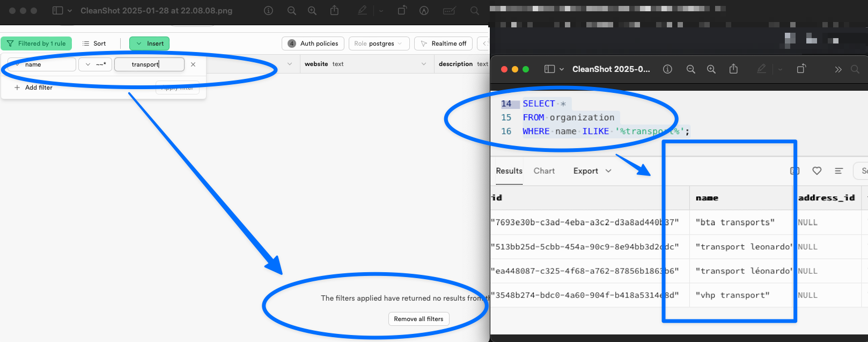The width and height of the screenshot is (868, 342).
Task: Focus filter value field containing transport
Action: click(x=149, y=64)
